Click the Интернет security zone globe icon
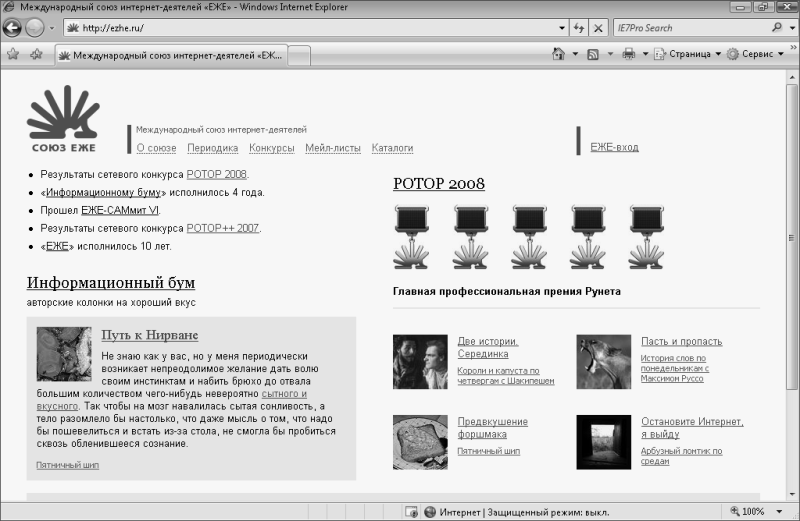The height and width of the screenshot is (521, 800). point(430,512)
